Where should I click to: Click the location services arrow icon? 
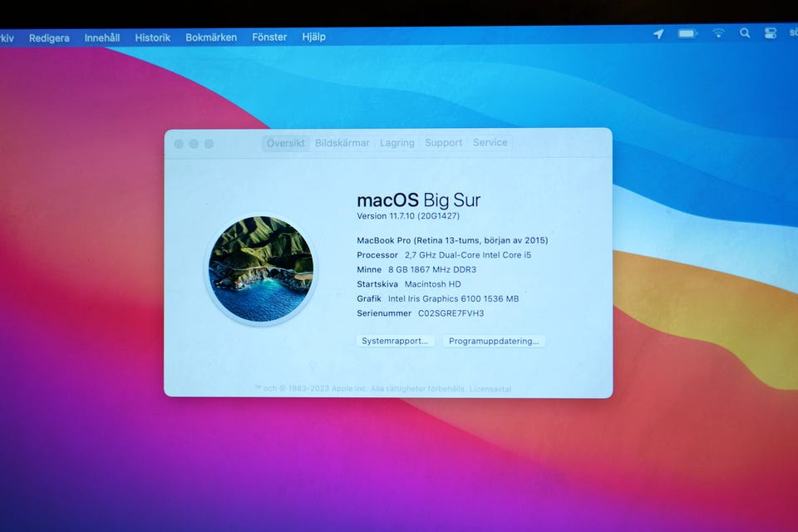(x=658, y=34)
